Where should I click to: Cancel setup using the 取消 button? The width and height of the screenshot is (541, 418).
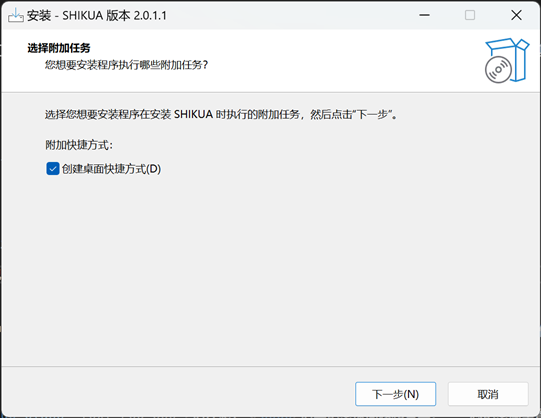pos(488,394)
